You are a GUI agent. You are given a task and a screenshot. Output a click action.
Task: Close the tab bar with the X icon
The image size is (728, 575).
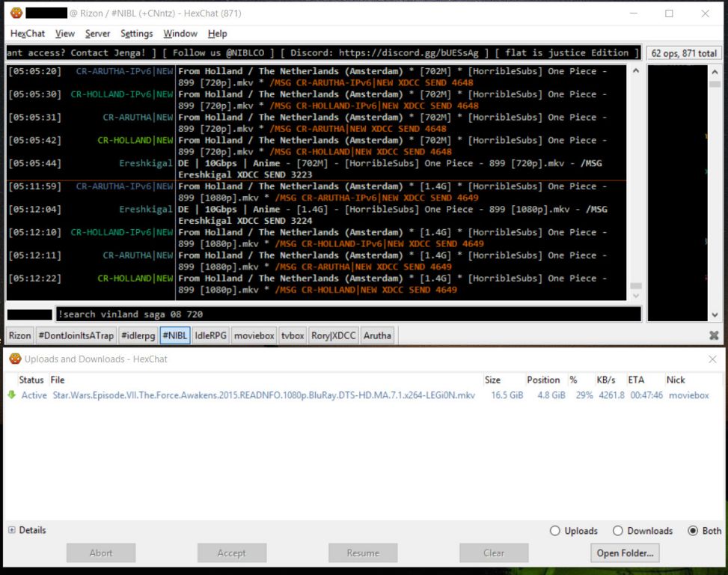tap(714, 335)
